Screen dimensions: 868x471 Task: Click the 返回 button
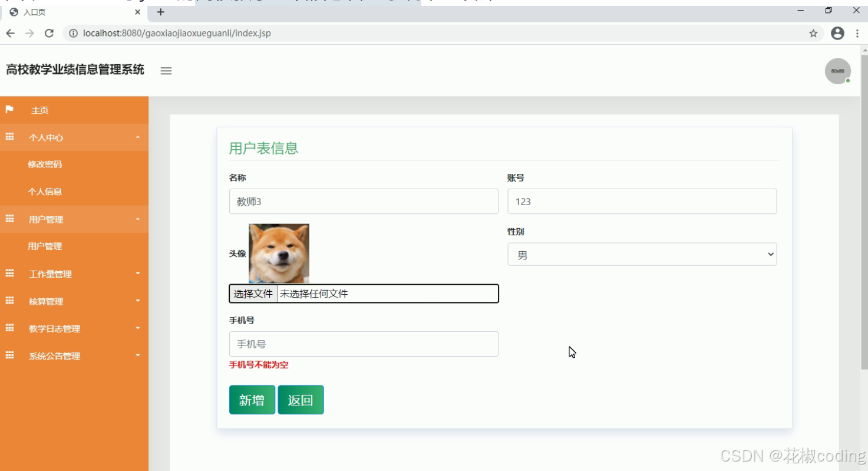[x=301, y=399]
